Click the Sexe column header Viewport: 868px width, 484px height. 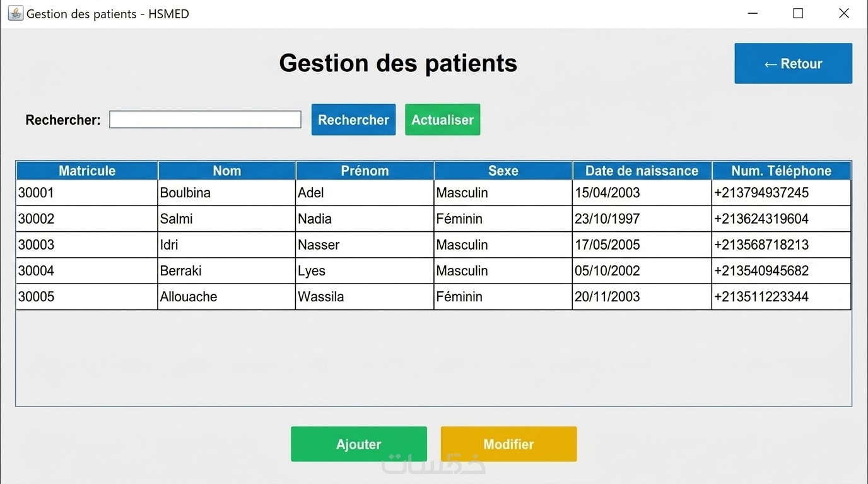point(503,171)
